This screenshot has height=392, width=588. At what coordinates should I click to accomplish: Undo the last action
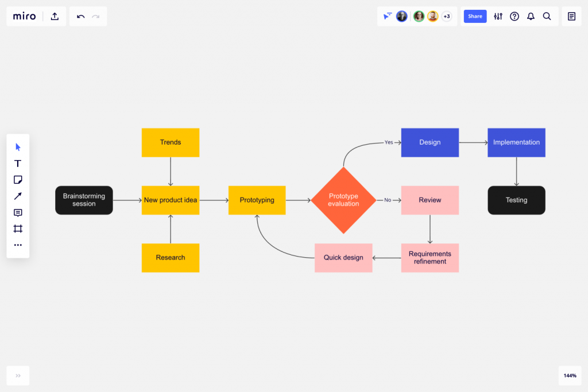point(80,16)
